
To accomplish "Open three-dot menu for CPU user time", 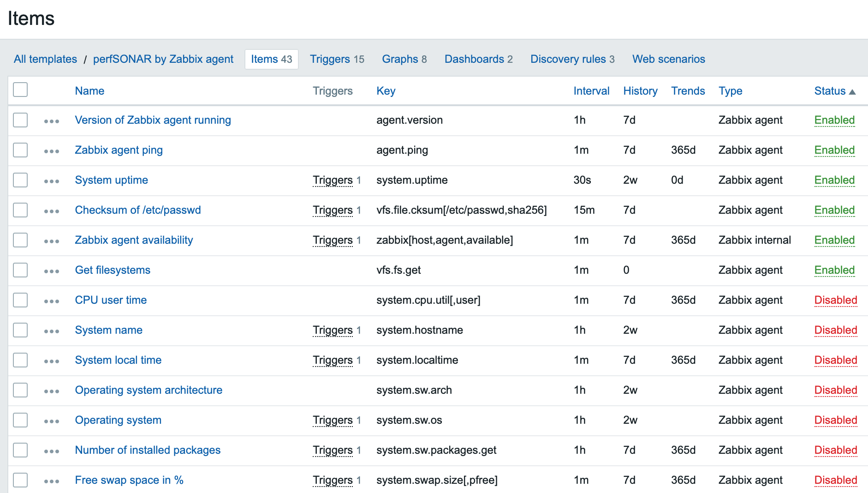I will 52,301.
